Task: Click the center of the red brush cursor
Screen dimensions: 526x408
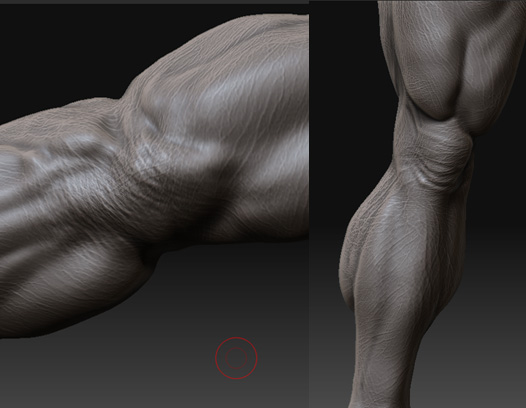Action: [x=236, y=358]
